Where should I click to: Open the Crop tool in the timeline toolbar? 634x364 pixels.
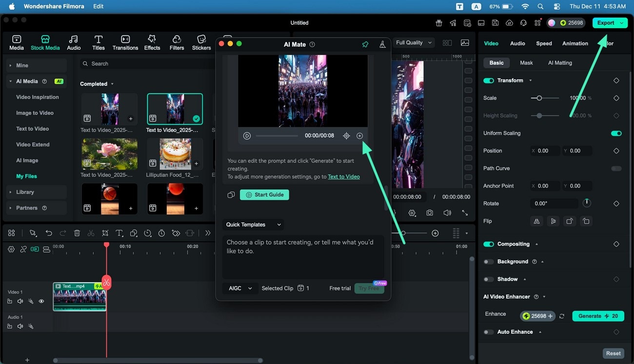tap(105, 233)
